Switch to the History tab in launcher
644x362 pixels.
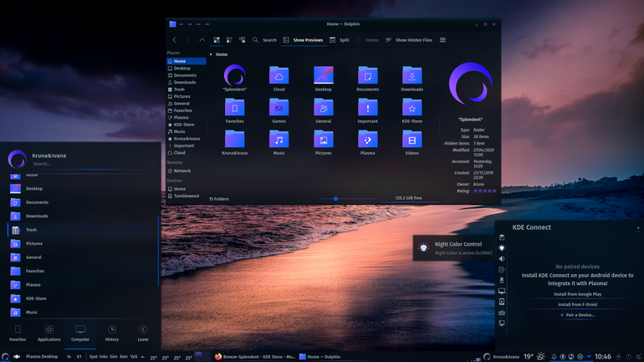point(112,334)
